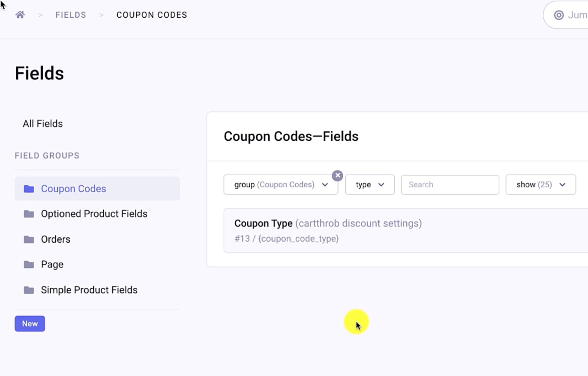Open the Simple Product Fields group
Image resolution: width=588 pixels, height=376 pixels.
coord(89,290)
